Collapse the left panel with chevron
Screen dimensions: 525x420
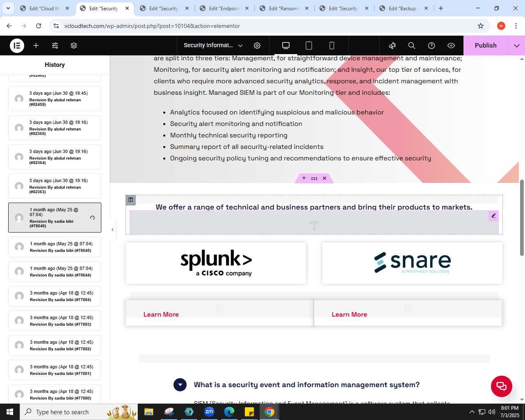112,230
